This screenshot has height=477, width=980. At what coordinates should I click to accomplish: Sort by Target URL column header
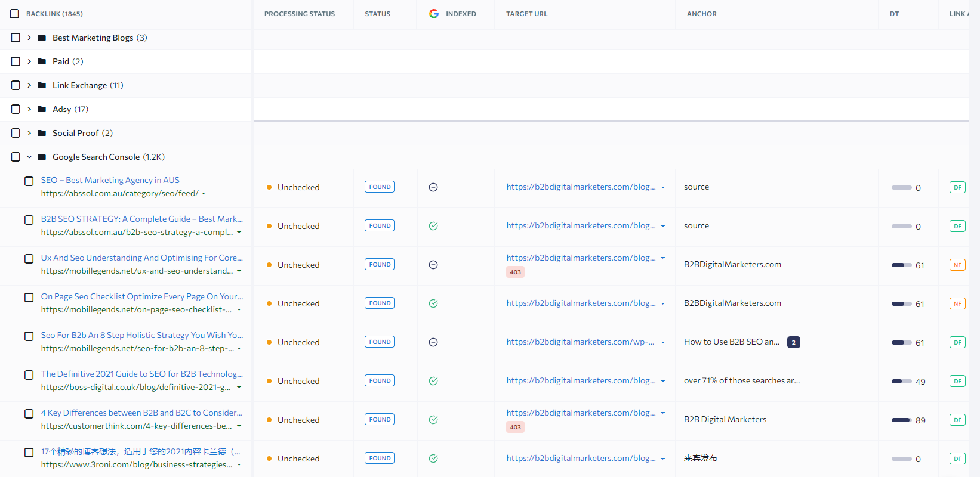pos(527,14)
